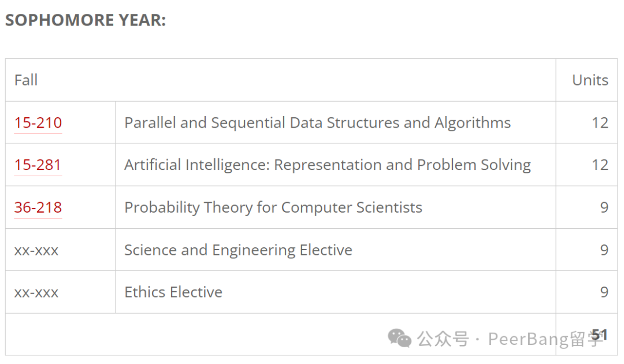Click the WeChat logo icon in watermark

click(x=399, y=338)
